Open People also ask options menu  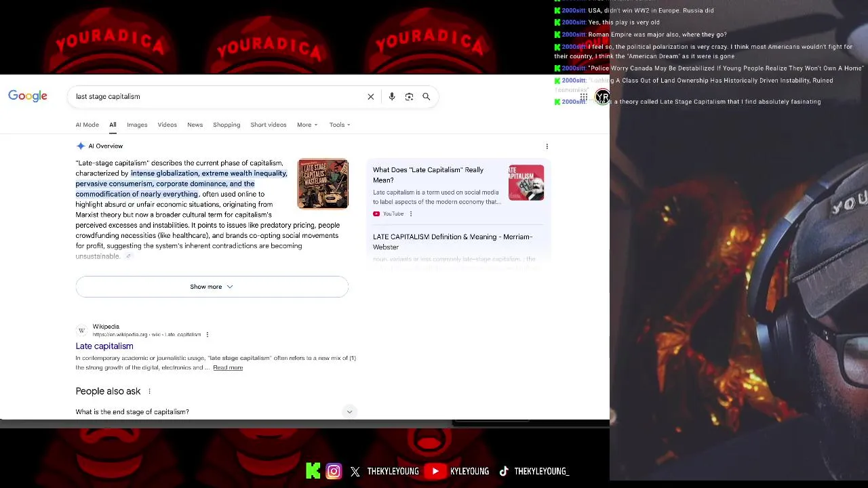click(x=150, y=392)
